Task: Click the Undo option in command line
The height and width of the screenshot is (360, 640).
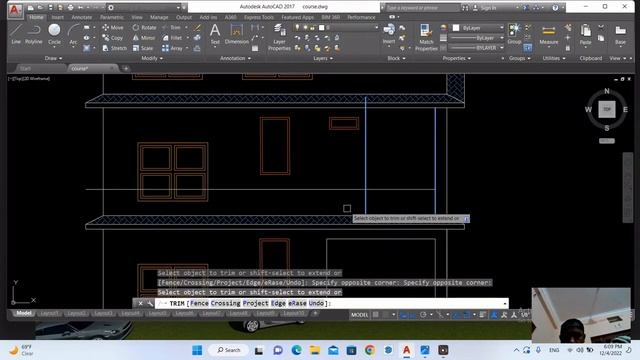Action: point(316,303)
